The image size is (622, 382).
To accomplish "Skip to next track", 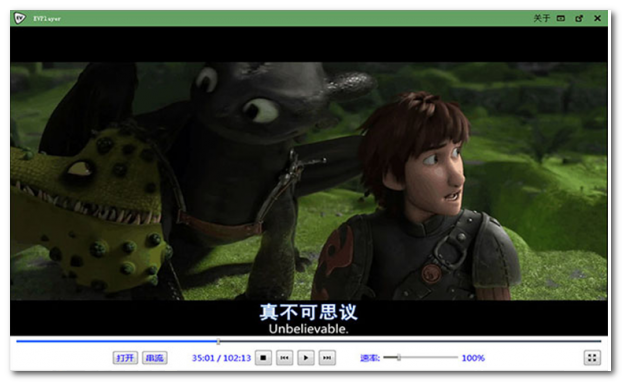I will [x=327, y=358].
